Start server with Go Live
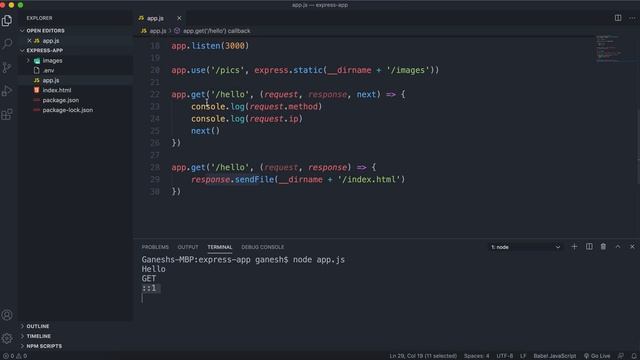 point(597,356)
